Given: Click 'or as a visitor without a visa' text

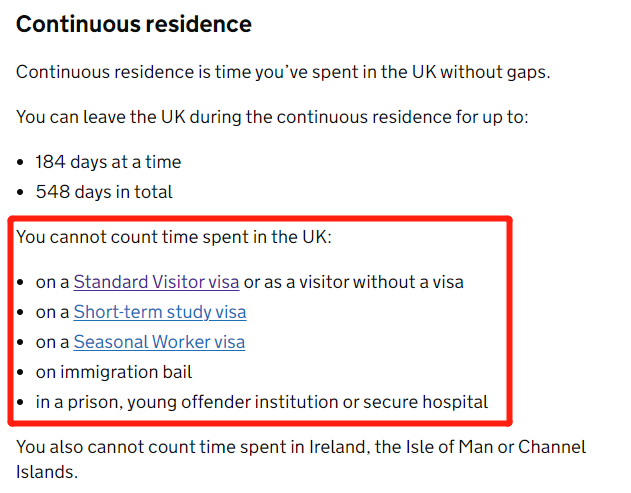Looking at the screenshot, I should pos(354,282).
